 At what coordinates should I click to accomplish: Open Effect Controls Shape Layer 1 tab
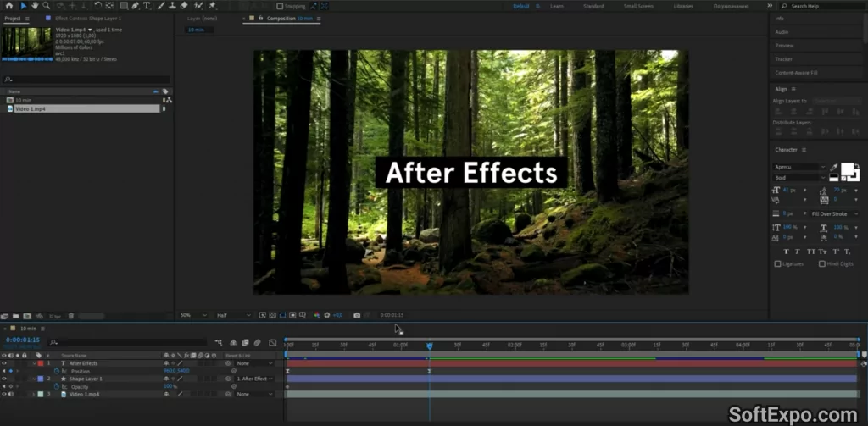[87, 19]
